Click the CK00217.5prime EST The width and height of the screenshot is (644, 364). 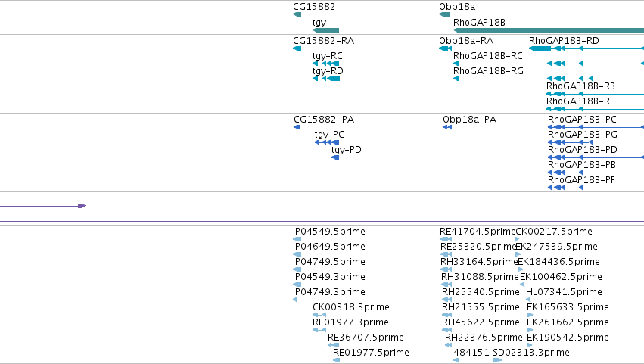click(x=517, y=240)
